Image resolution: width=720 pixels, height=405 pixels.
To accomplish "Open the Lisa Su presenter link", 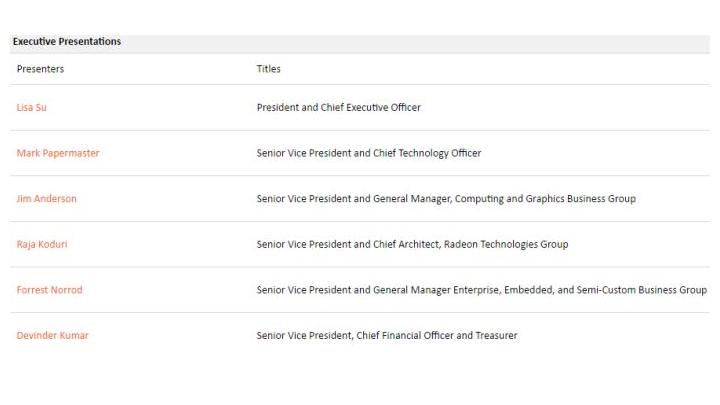I will point(32,107).
